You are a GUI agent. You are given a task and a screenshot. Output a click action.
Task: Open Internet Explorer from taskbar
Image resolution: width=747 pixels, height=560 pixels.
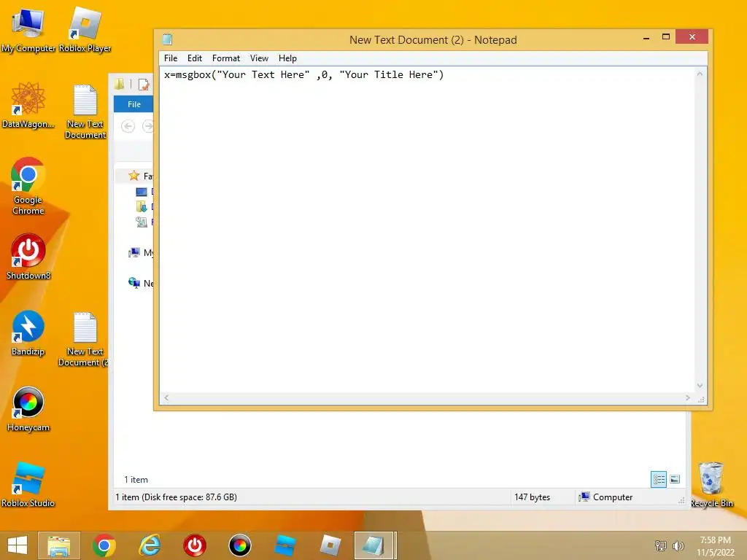pyautogui.click(x=149, y=545)
